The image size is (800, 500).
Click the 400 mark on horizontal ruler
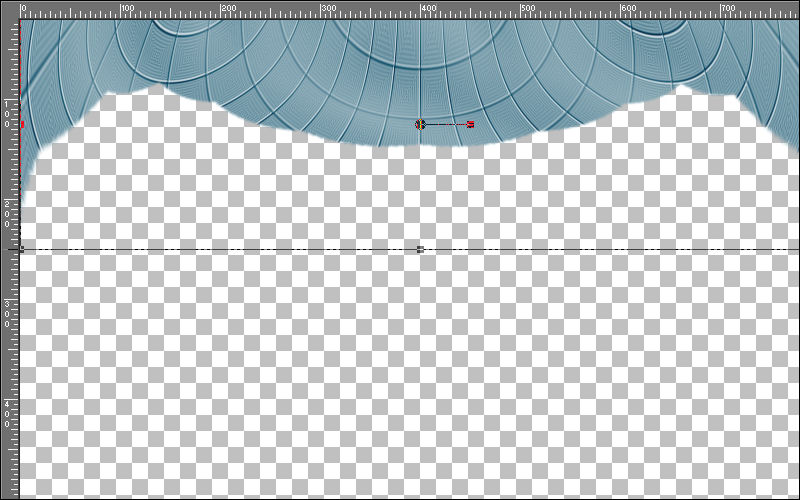(428, 8)
